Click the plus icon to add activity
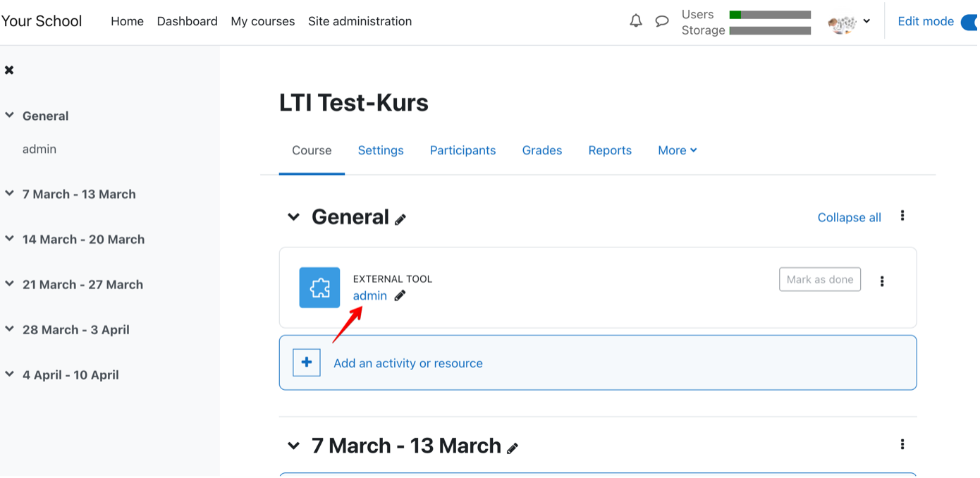The image size is (980, 478). click(307, 362)
